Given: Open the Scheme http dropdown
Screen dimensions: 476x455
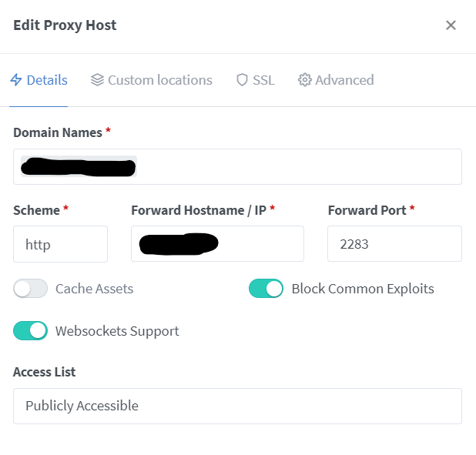Looking at the screenshot, I should 60,244.
